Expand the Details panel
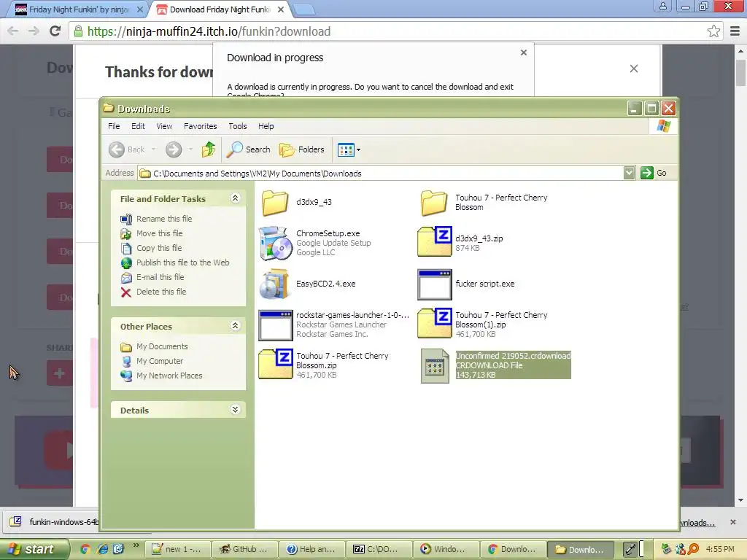The height and width of the screenshot is (560, 747). (x=236, y=410)
